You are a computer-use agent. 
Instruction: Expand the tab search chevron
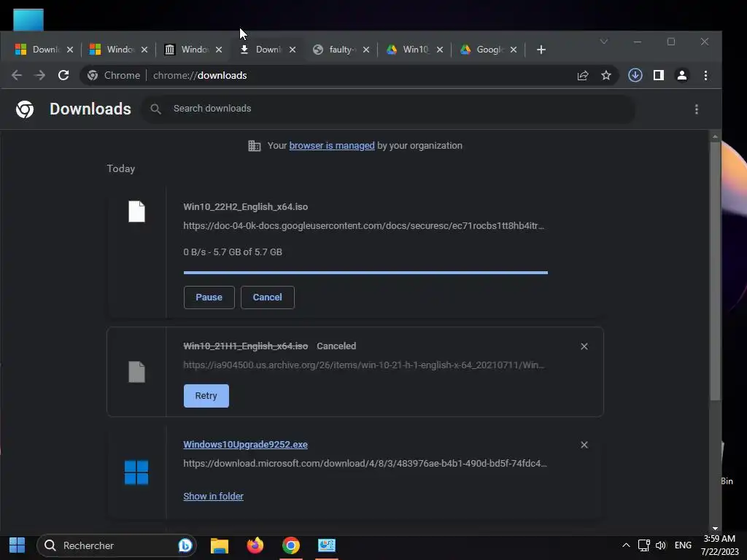point(603,42)
